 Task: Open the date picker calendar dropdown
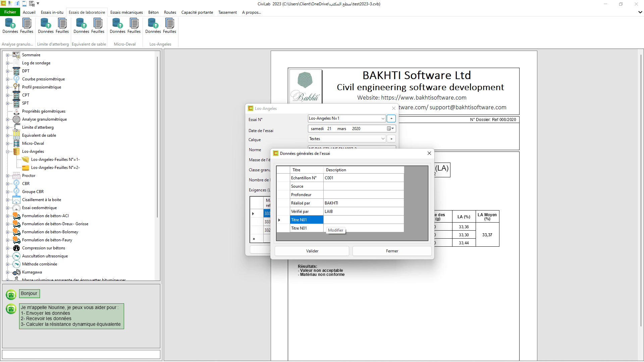tap(390, 129)
